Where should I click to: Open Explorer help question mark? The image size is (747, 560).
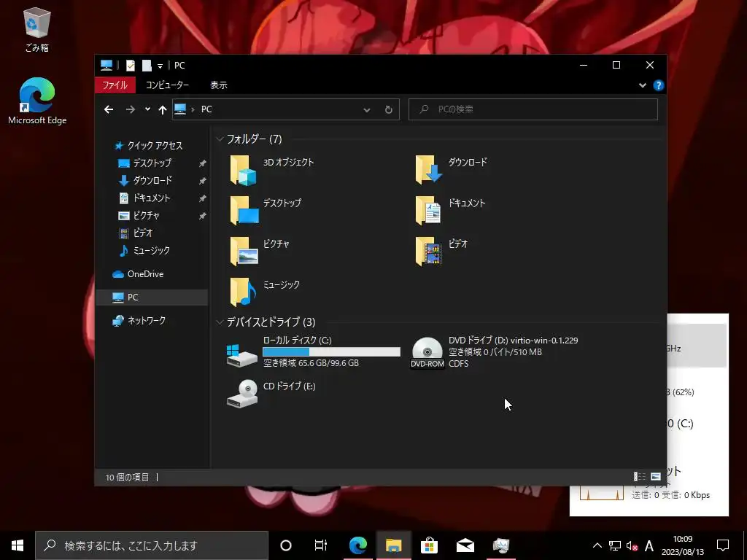[x=659, y=85]
